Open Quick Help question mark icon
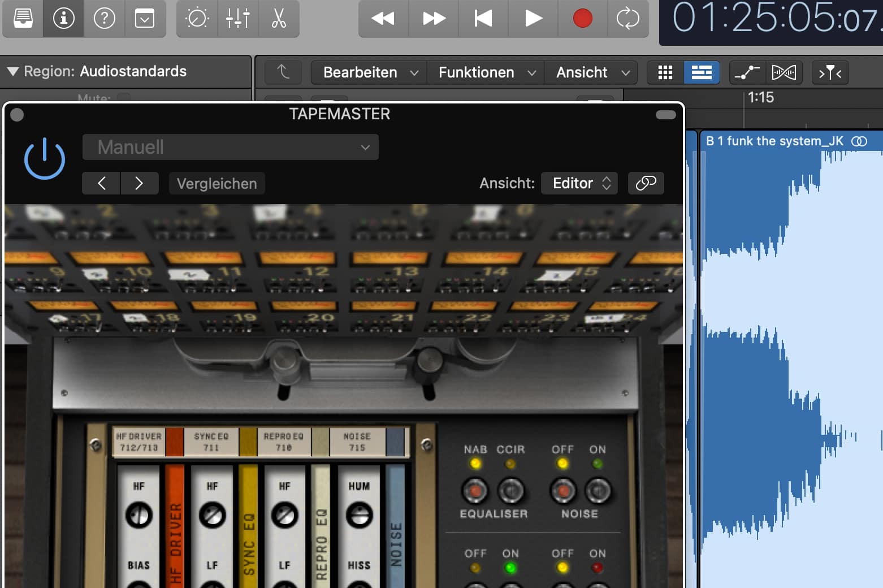 click(x=104, y=19)
